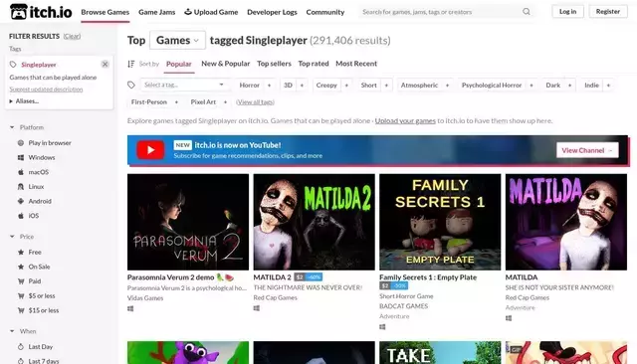The height and width of the screenshot is (364, 637).
Task: Click View all tags link
Action: [255, 102]
